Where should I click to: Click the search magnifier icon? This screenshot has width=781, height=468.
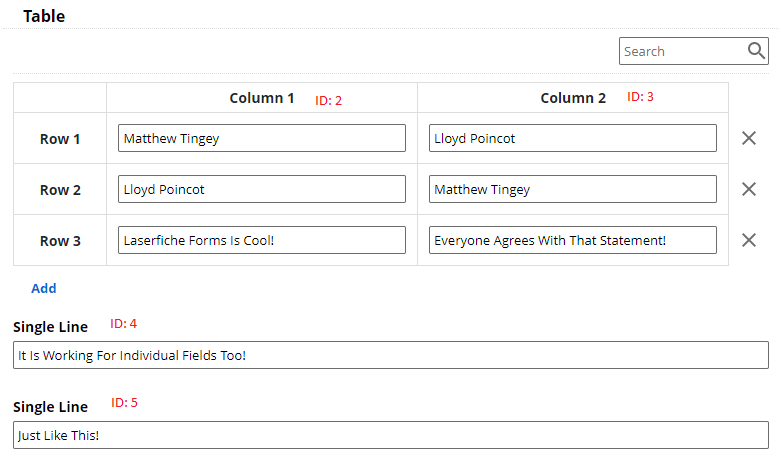tap(756, 50)
